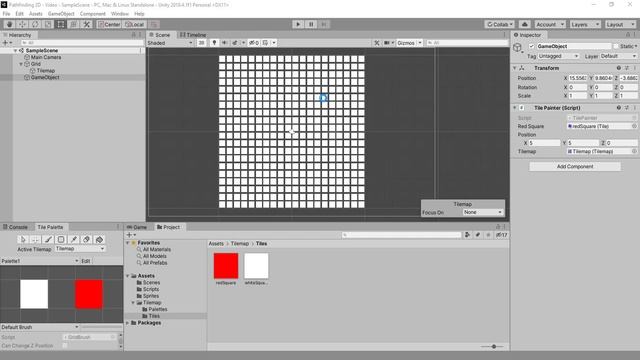
Task: Pause the game playback
Action: (x=311, y=24)
